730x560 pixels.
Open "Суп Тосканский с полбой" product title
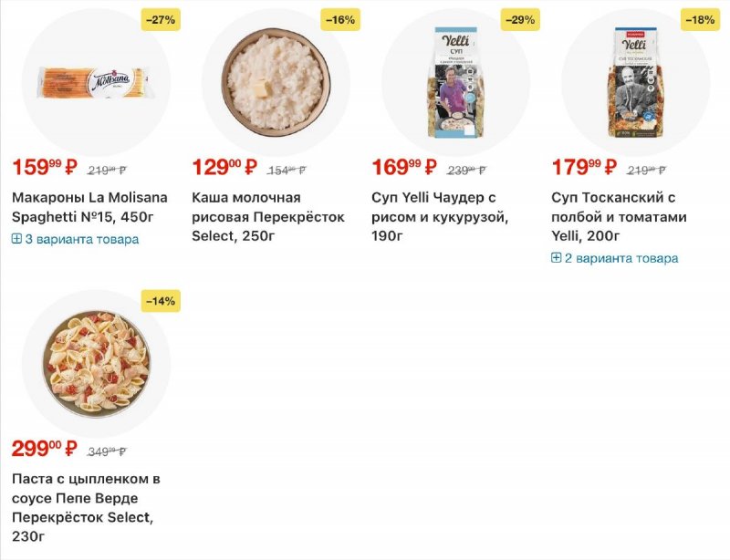click(620, 217)
